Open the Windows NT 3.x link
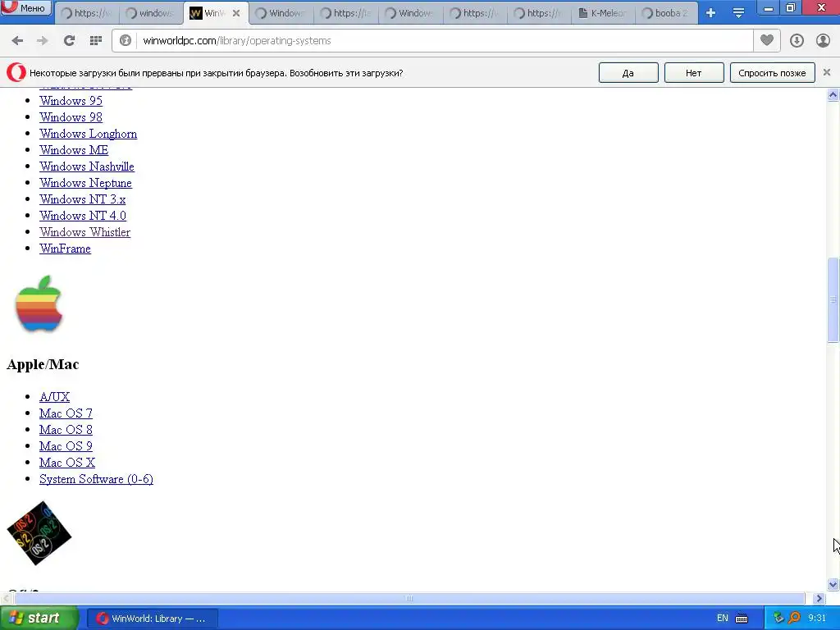The width and height of the screenshot is (840, 630). (x=83, y=199)
